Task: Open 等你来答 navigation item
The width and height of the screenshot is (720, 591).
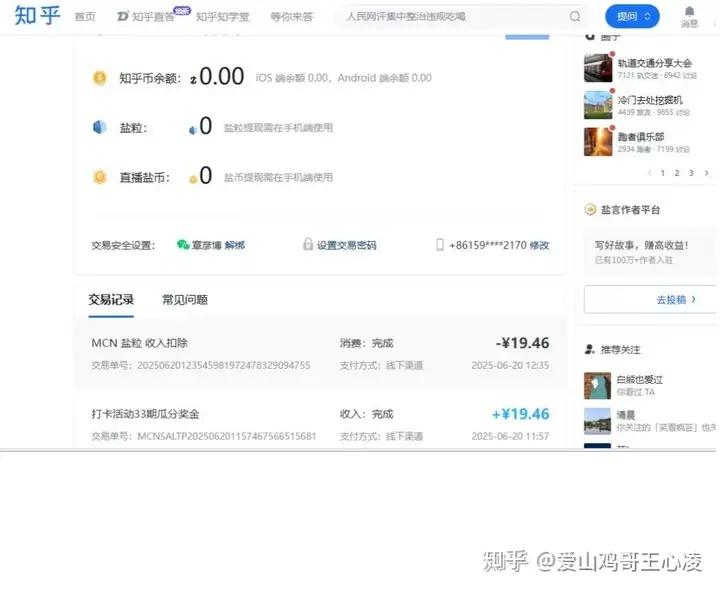Action: pyautogui.click(x=292, y=17)
